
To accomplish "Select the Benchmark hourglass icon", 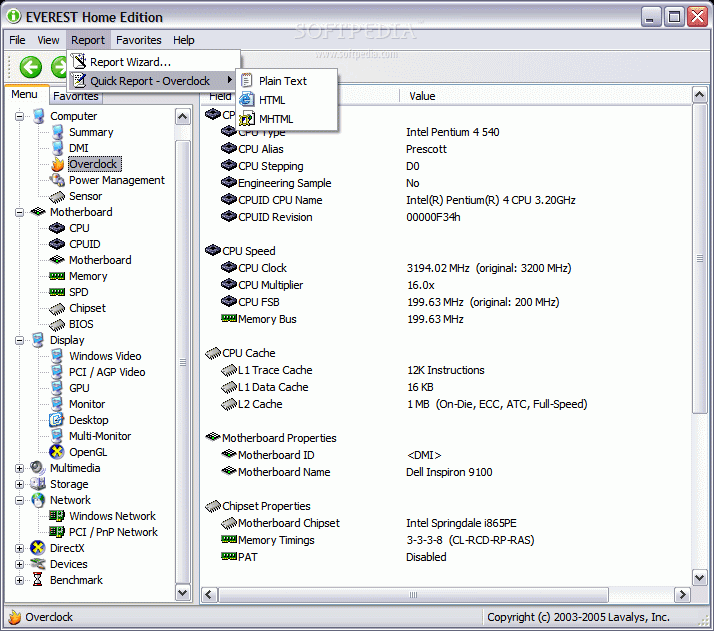I will [37, 580].
